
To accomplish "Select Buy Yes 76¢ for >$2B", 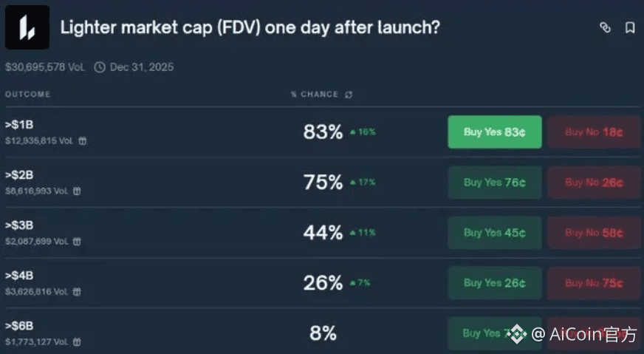I will coord(494,183).
